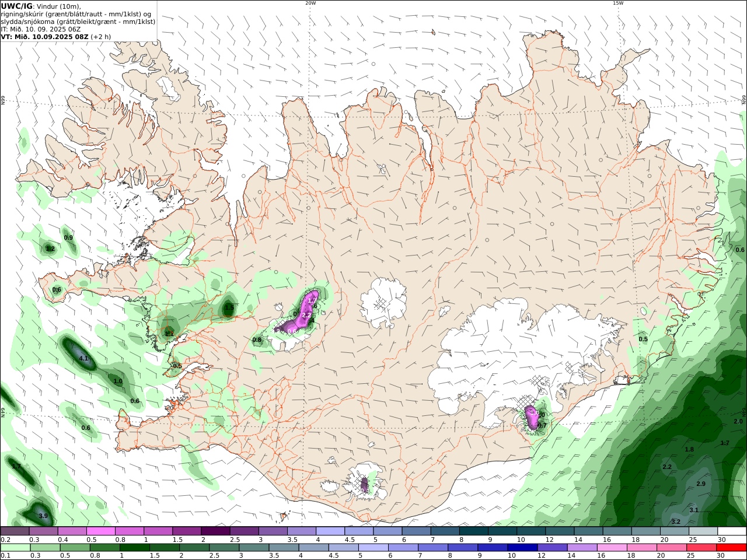Click the 20W longitude label

310,3
